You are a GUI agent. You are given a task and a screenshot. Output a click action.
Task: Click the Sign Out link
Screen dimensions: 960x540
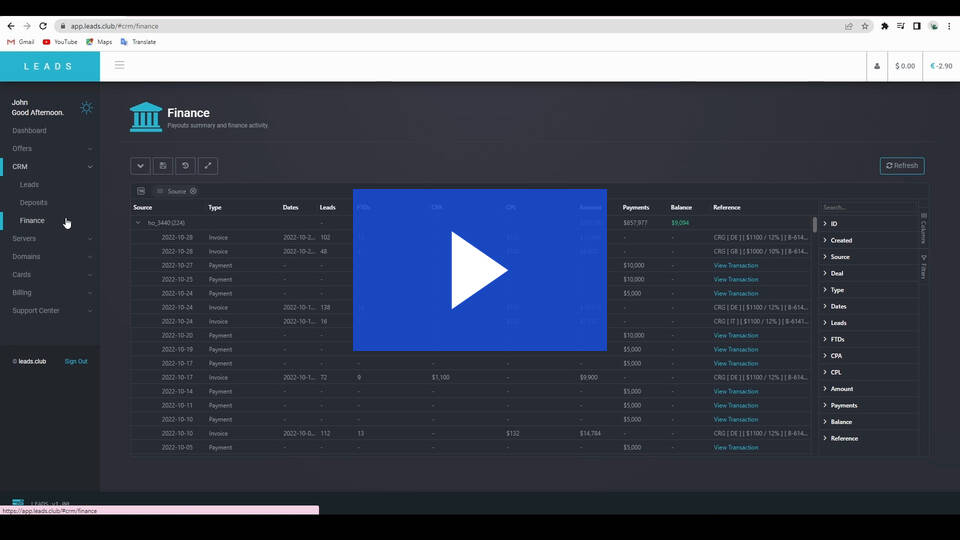click(76, 361)
